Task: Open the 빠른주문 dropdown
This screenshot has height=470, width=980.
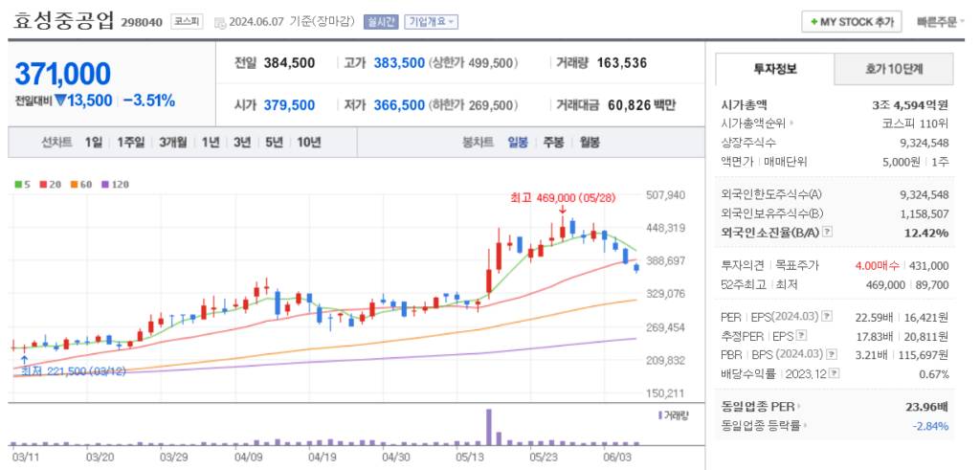Action: (x=940, y=22)
